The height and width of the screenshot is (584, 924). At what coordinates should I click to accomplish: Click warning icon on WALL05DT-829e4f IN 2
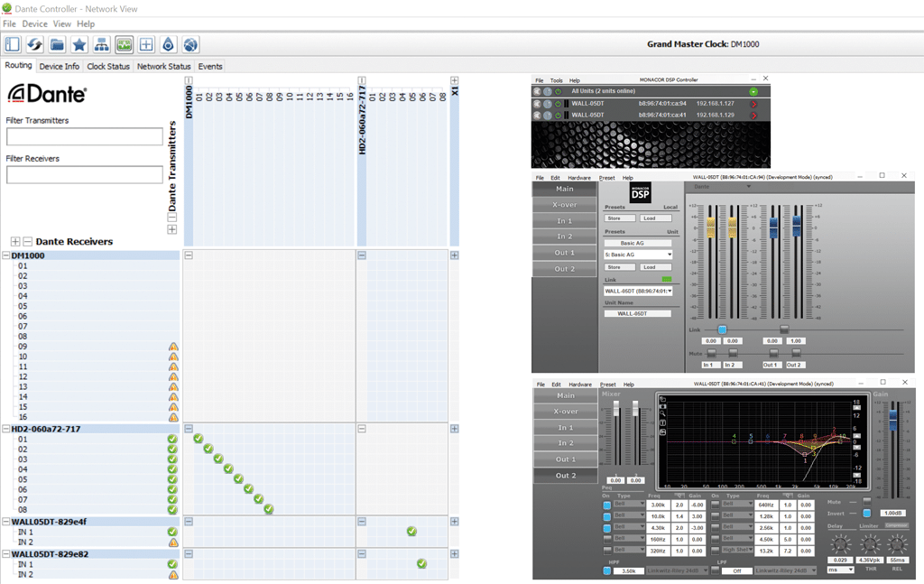173,542
